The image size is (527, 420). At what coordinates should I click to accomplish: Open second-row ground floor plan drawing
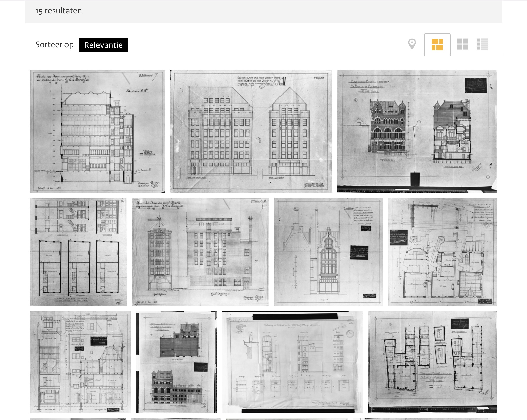[x=443, y=252]
